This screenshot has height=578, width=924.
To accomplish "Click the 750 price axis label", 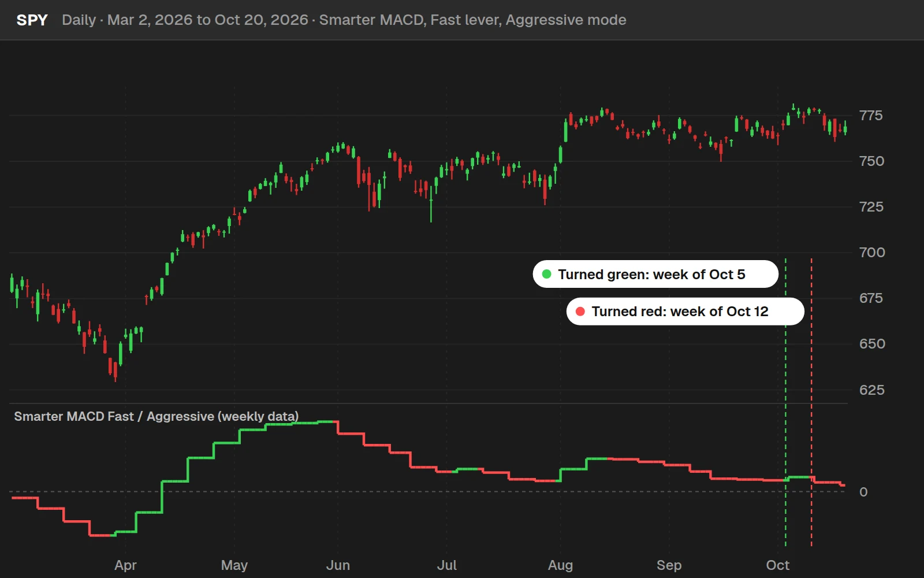I will 871,161.
